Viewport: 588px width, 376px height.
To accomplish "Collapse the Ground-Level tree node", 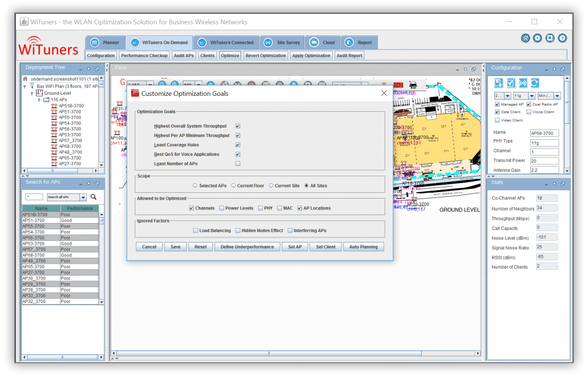I will 32,94.
